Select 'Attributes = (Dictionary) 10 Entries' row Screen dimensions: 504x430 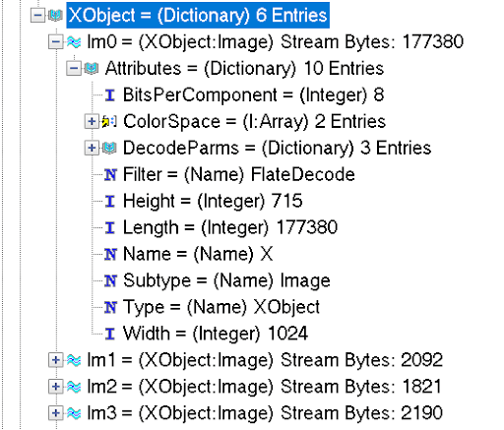click(x=244, y=69)
